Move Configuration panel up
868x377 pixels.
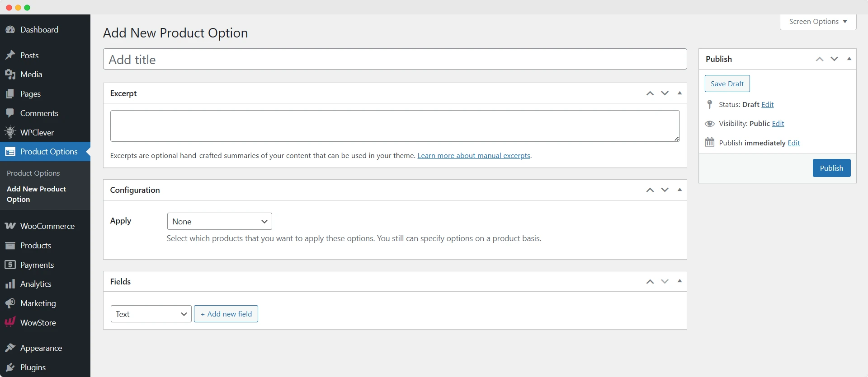click(x=650, y=190)
